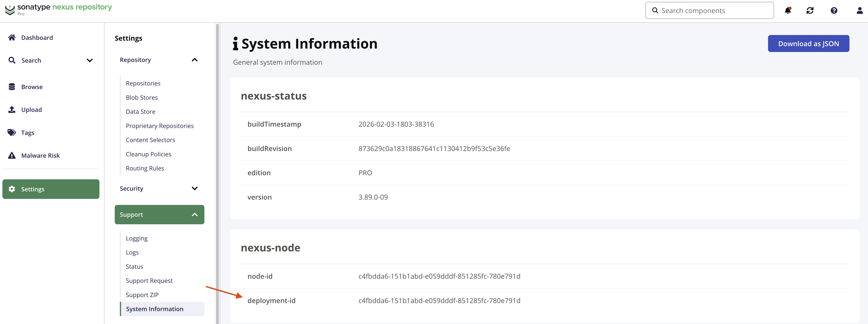This screenshot has width=868, height=324.
Task: Click the buildRevision hash value
Action: click(434, 148)
